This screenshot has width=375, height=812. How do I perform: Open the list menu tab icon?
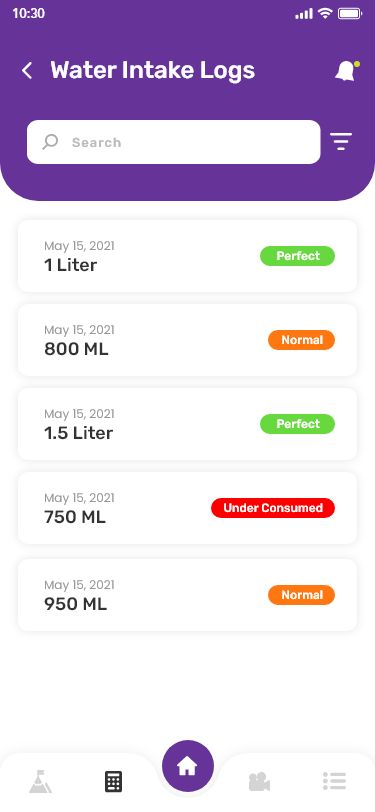coord(334,781)
